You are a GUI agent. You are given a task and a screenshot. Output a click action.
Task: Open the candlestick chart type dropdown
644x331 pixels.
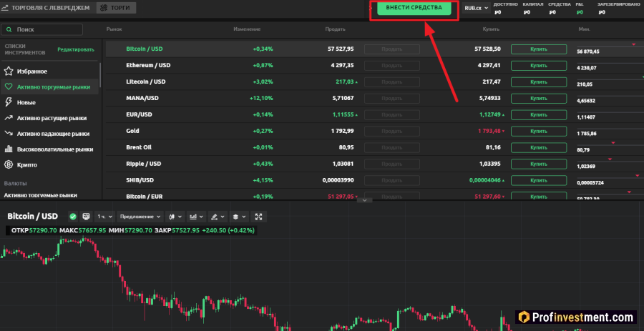click(x=175, y=217)
